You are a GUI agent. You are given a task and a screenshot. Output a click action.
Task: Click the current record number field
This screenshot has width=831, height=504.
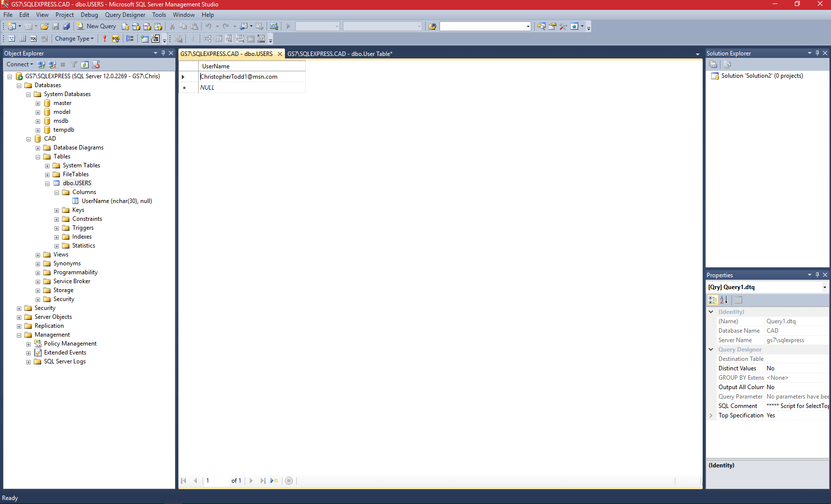(x=216, y=481)
